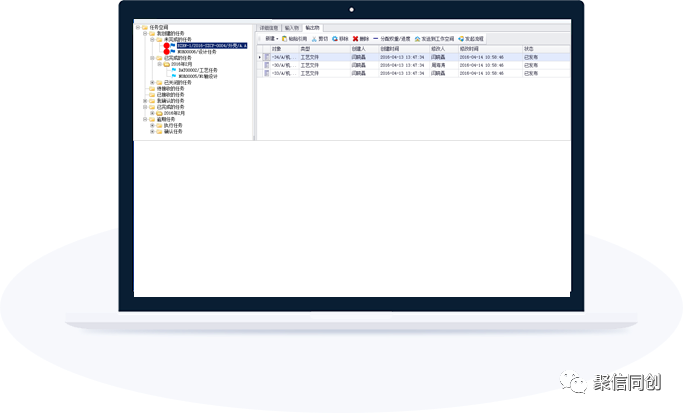Click 已发布 status cell in ~33/A row
Viewport: 683px width, 413px height.
[546, 73]
